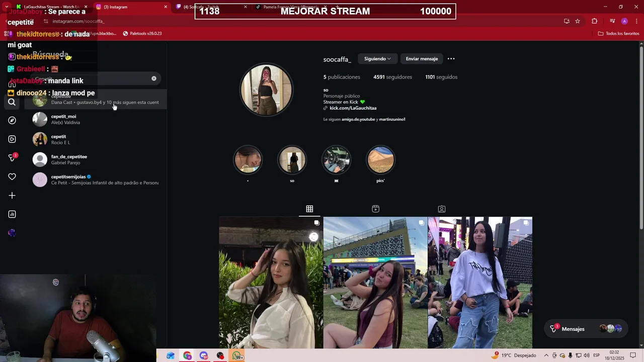Switch to the tagged photos tab
Image resolution: width=644 pixels, height=362 pixels.
[x=441, y=209]
